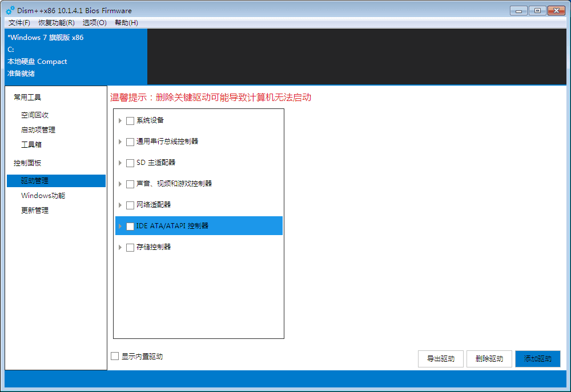Screen dimensions: 571x392
Task: Expand the 系统设备 tree node
Action: tap(120, 120)
